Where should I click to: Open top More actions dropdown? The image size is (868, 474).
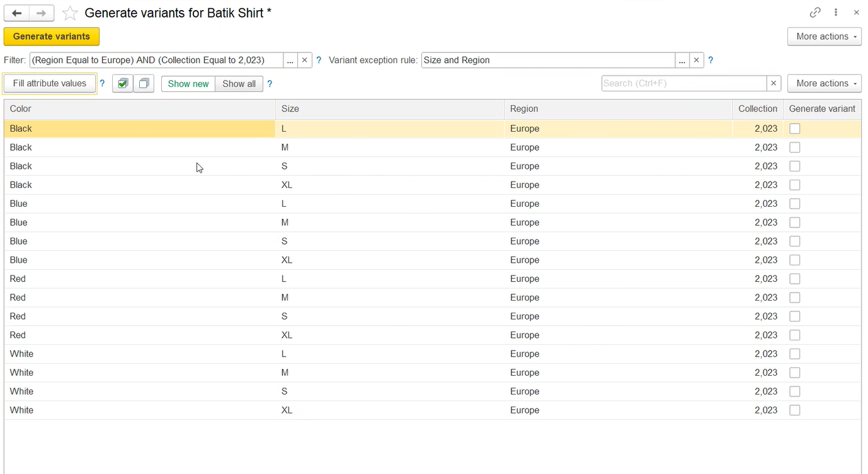(825, 37)
